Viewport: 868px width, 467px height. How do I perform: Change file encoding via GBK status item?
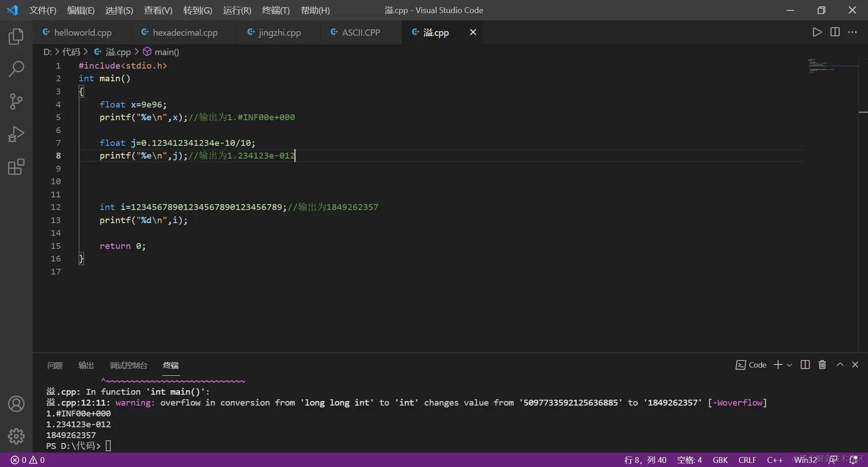(720, 460)
